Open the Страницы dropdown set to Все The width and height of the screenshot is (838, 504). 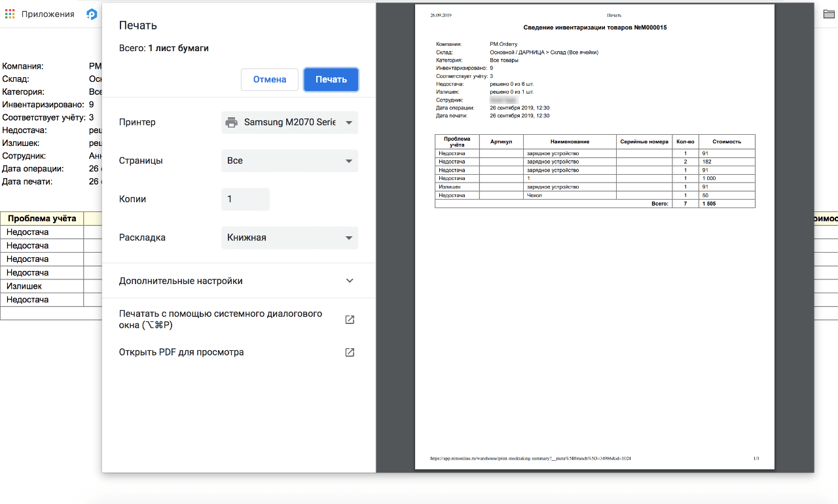coord(289,160)
